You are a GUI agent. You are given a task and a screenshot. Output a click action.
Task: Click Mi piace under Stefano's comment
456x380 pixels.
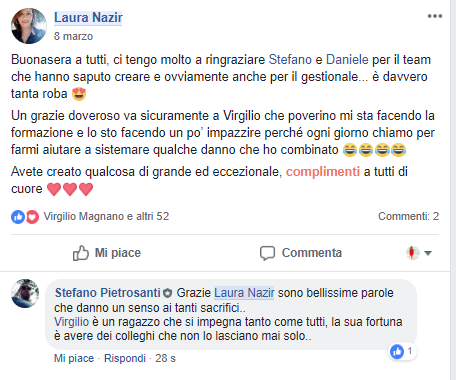tap(74, 358)
